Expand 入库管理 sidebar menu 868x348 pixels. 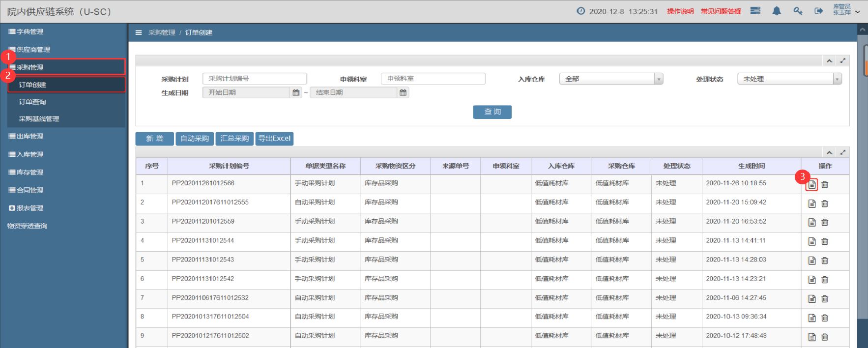point(30,154)
